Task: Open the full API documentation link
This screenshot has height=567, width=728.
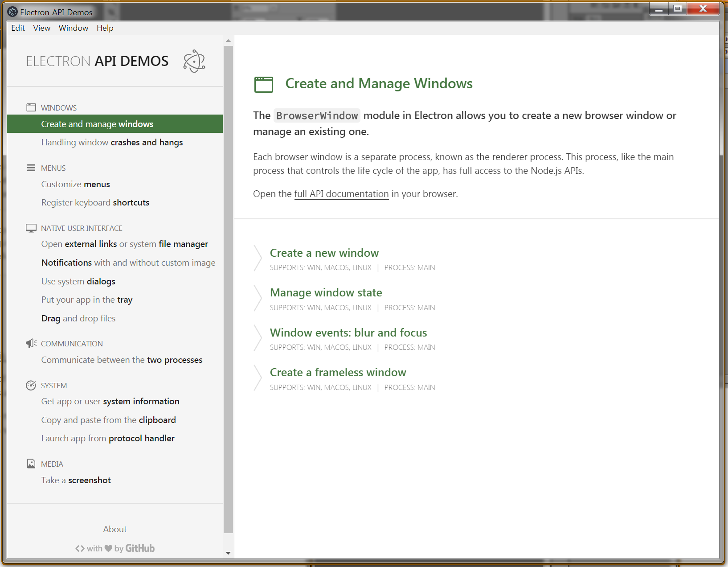Action: (341, 194)
